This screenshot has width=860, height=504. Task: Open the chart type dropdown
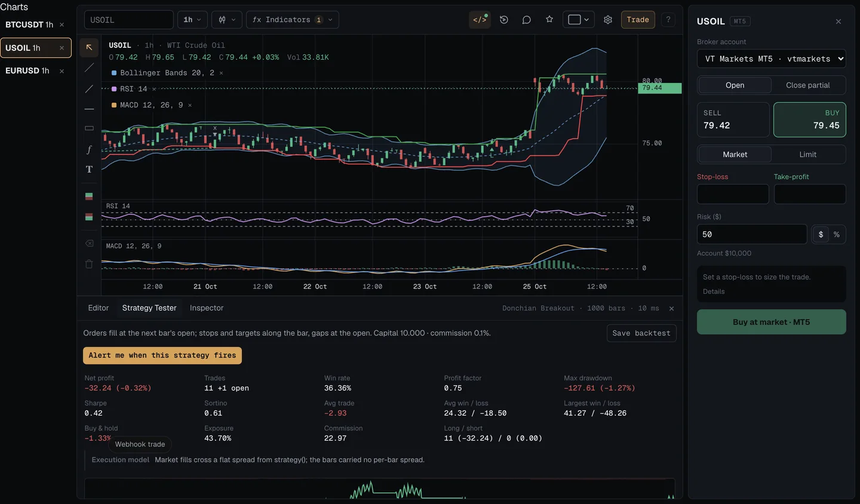point(227,20)
